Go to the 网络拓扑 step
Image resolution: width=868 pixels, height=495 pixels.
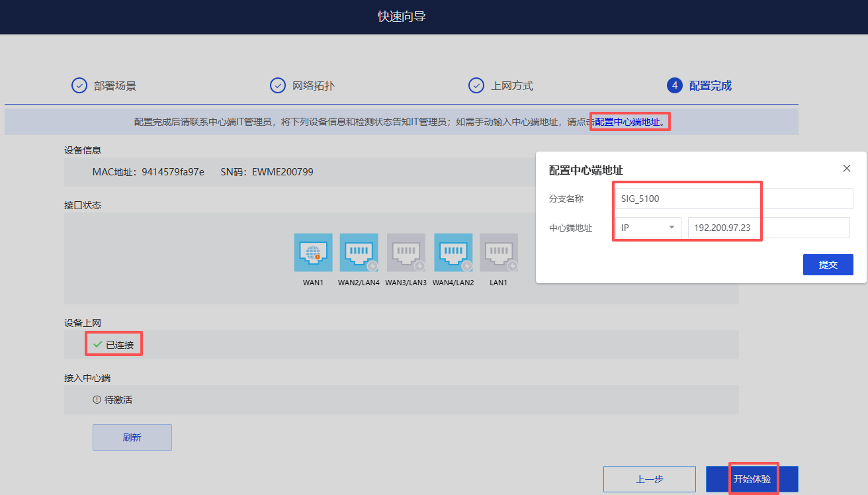[x=306, y=85]
